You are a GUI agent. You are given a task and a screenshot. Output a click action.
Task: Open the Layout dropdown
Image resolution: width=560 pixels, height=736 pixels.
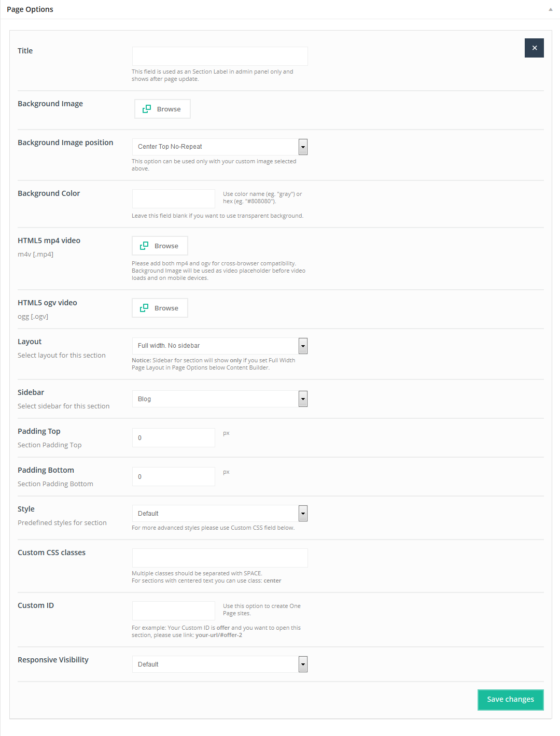(303, 346)
